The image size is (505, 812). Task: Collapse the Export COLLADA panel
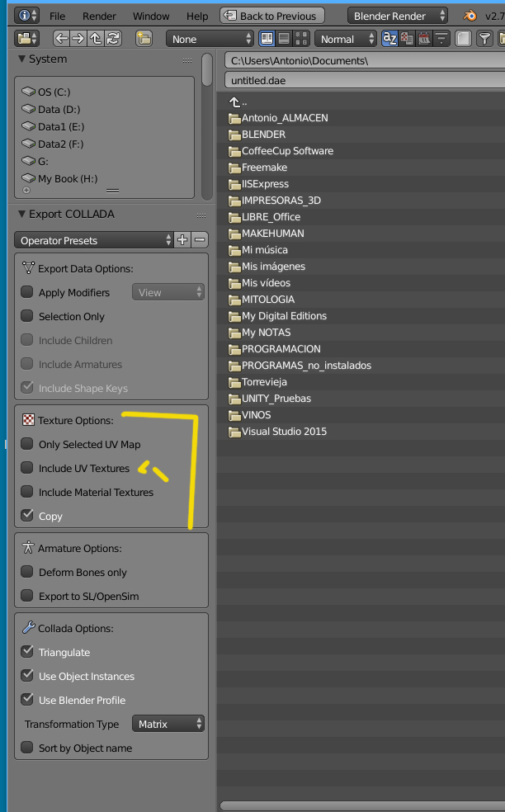click(21, 214)
